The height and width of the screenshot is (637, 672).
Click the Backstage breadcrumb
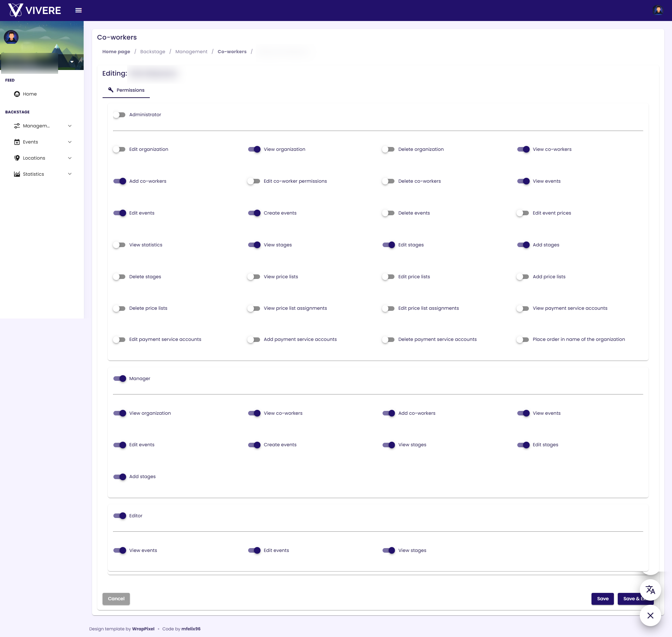pos(153,51)
